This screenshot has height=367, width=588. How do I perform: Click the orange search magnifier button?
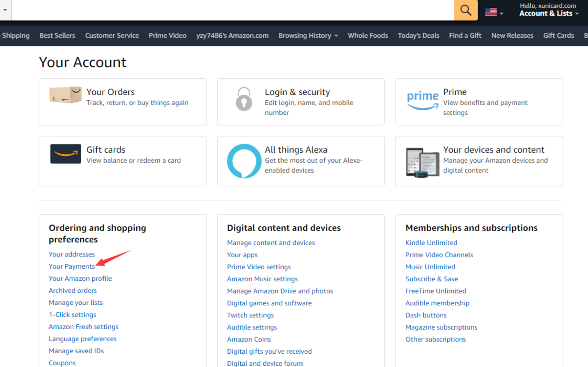pos(466,10)
